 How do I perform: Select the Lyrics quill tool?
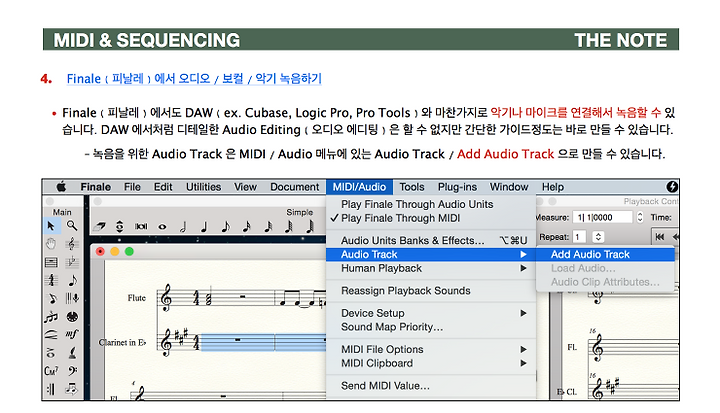point(72,353)
